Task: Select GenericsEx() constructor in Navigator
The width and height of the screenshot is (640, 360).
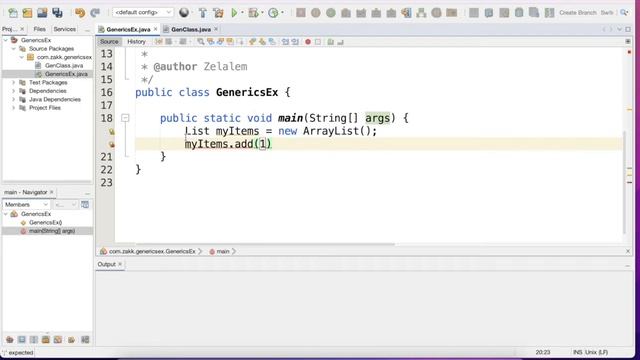Action: [x=46, y=222]
